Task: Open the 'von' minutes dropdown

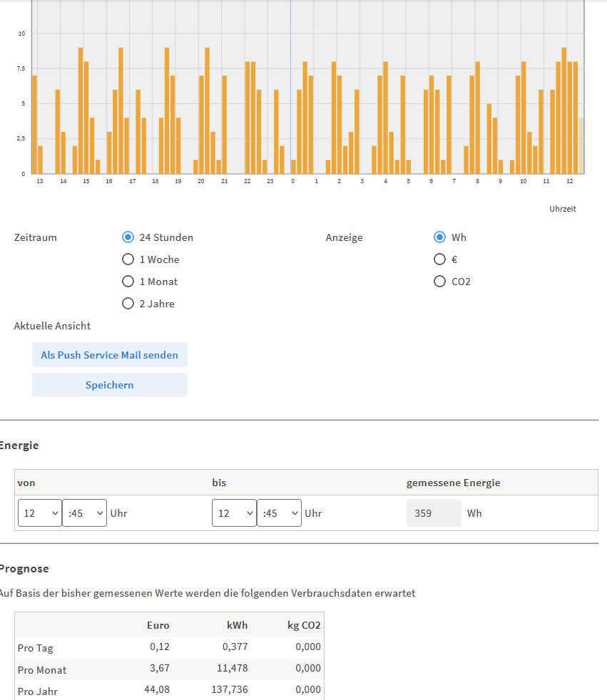Action: click(84, 513)
